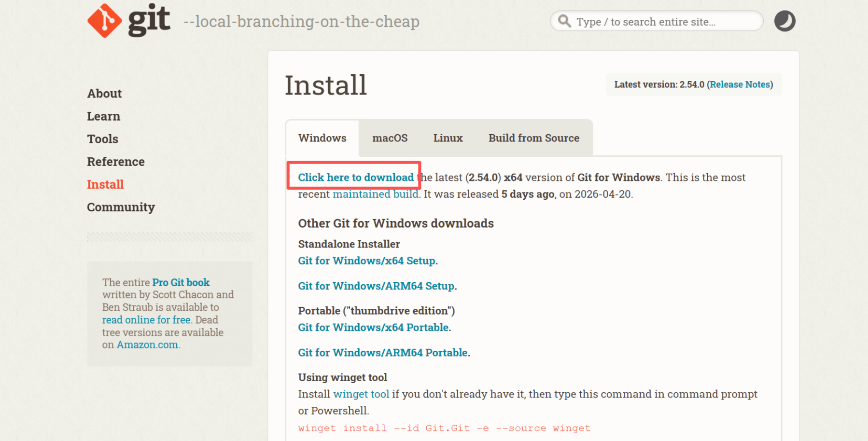
Task: Select the Linux tab
Action: click(x=448, y=138)
